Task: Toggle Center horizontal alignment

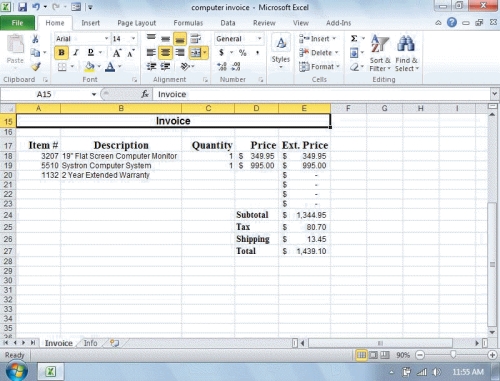Action: pyautogui.click(x=166, y=53)
